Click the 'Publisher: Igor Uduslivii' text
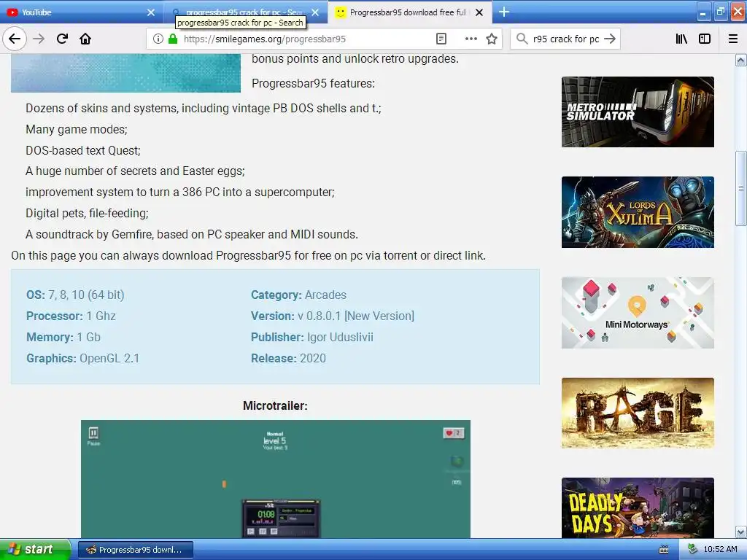Image resolution: width=747 pixels, height=560 pixels. (312, 337)
